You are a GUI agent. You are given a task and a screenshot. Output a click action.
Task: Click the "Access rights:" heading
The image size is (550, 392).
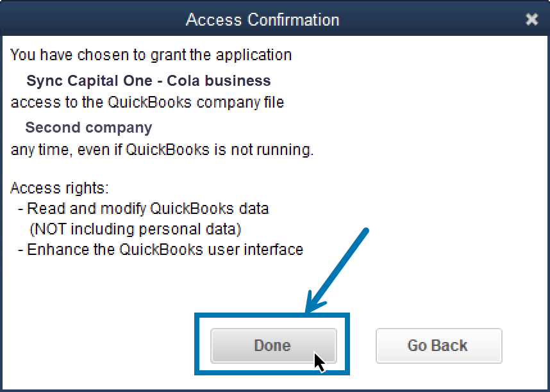tap(60, 188)
